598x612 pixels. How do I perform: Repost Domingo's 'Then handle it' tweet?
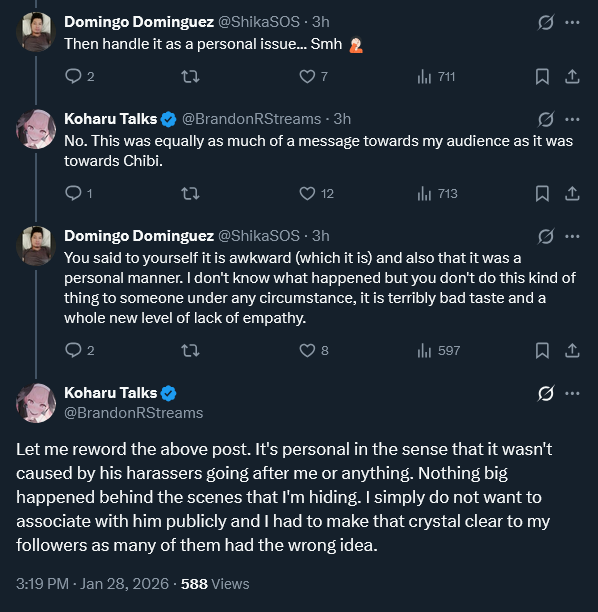pos(190,76)
